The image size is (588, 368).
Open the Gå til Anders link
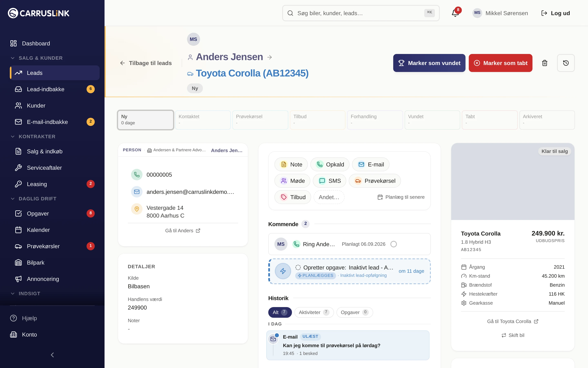click(x=183, y=230)
